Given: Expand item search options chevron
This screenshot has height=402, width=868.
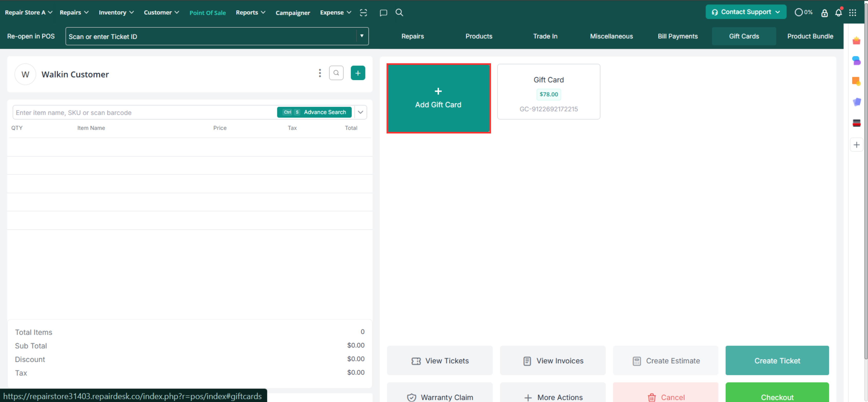Looking at the screenshot, I should point(360,112).
